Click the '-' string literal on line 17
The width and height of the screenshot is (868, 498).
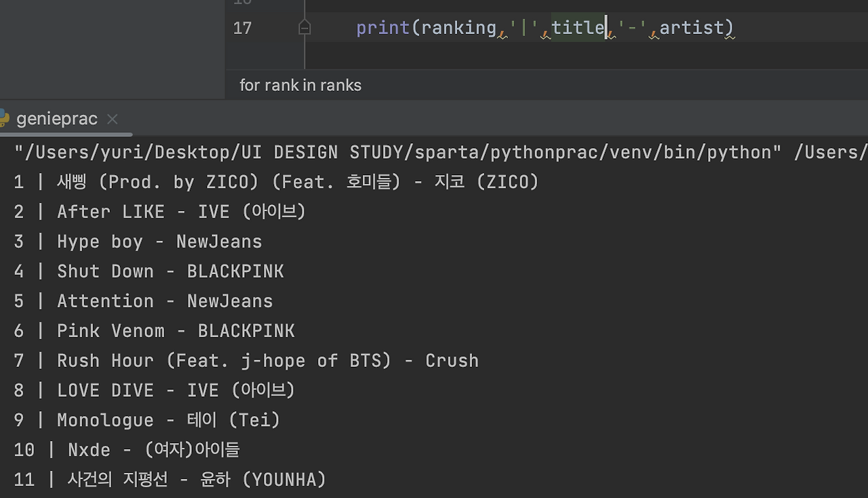[633, 27]
